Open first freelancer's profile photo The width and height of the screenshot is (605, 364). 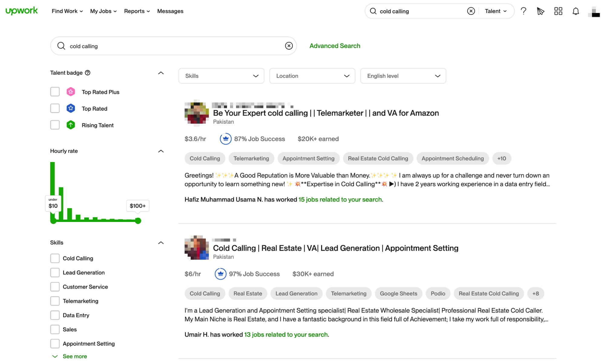[196, 113]
